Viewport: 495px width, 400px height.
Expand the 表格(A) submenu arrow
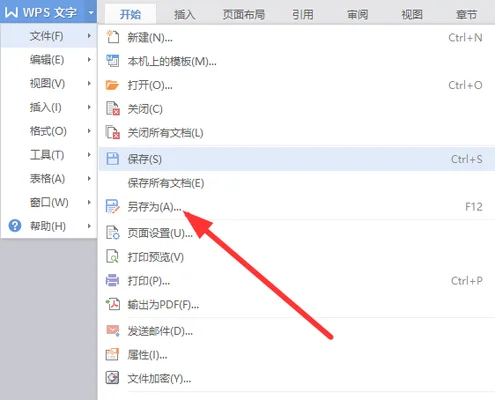coord(89,178)
